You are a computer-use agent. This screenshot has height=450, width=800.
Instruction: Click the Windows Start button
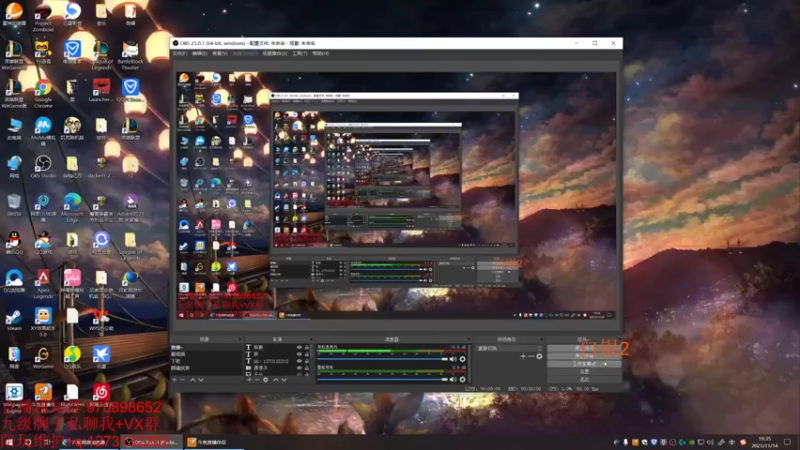(x=9, y=442)
